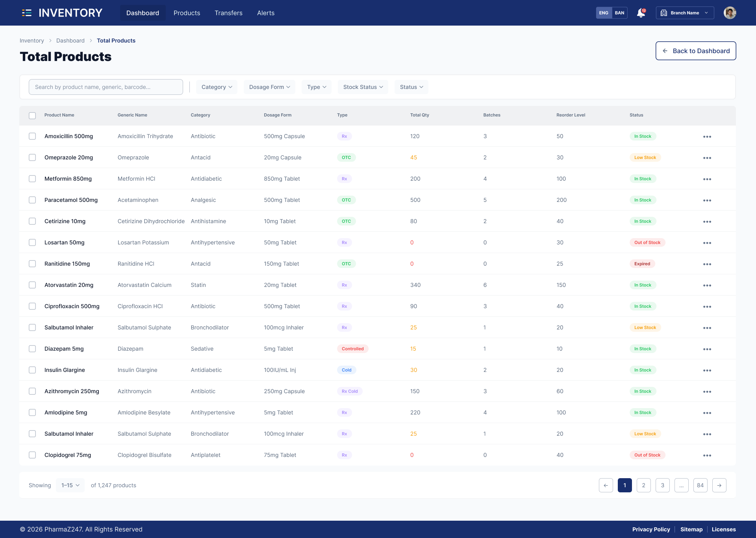The width and height of the screenshot is (756, 538).
Task: Switch language to BAN
Action: pyautogui.click(x=619, y=13)
